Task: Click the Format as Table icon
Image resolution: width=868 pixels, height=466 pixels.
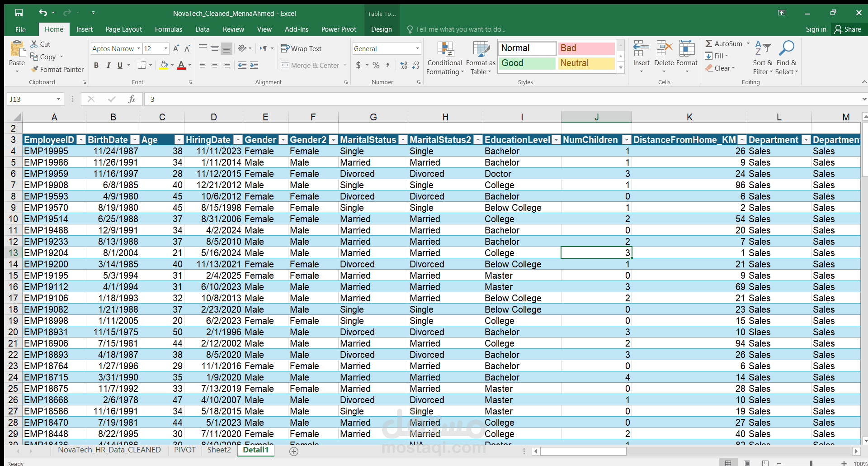Action: [481, 49]
